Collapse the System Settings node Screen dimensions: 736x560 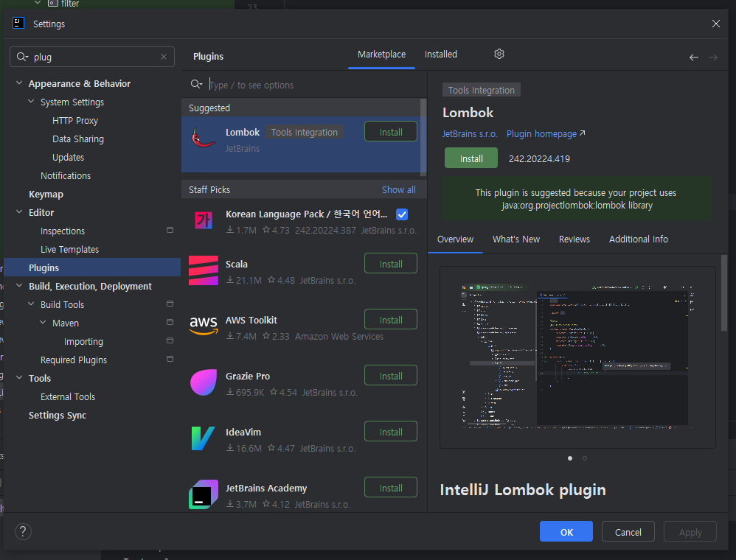(x=31, y=101)
